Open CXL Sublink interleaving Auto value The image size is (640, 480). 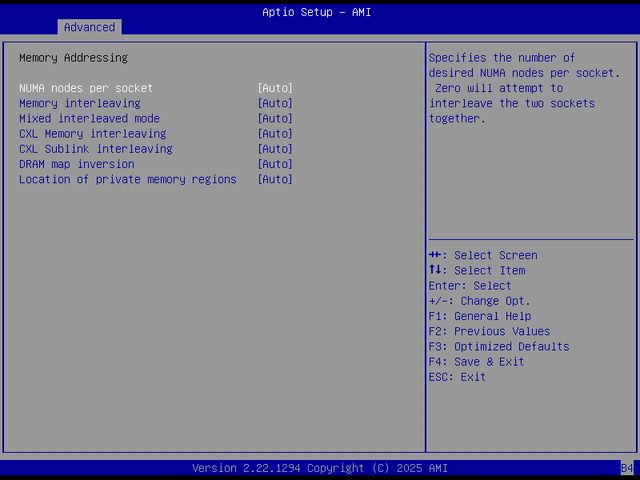click(x=275, y=149)
